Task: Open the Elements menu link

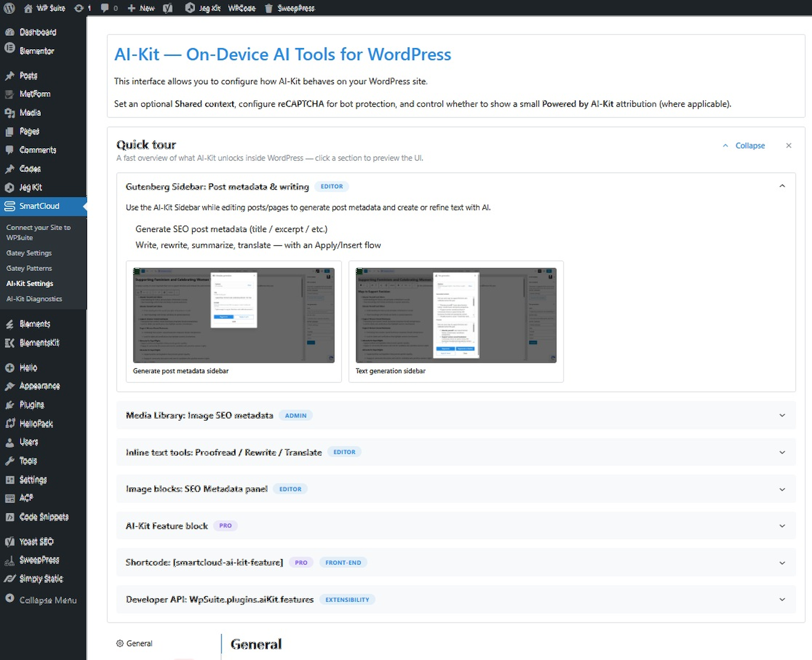Action: coord(35,324)
